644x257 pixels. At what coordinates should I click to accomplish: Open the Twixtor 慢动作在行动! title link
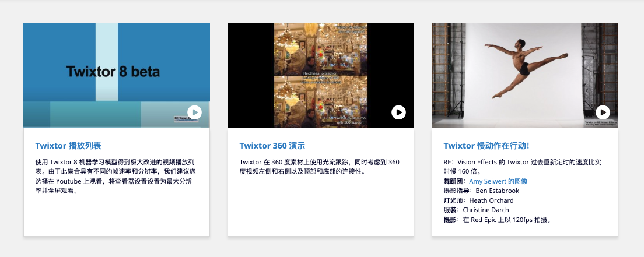487,146
